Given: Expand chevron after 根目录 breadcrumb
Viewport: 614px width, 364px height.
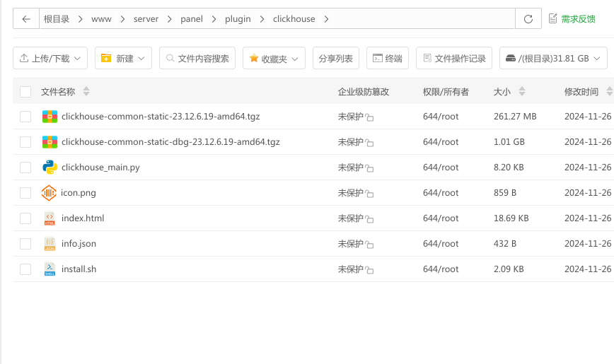Looking at the screenshot, I should [x=80, y=19].
